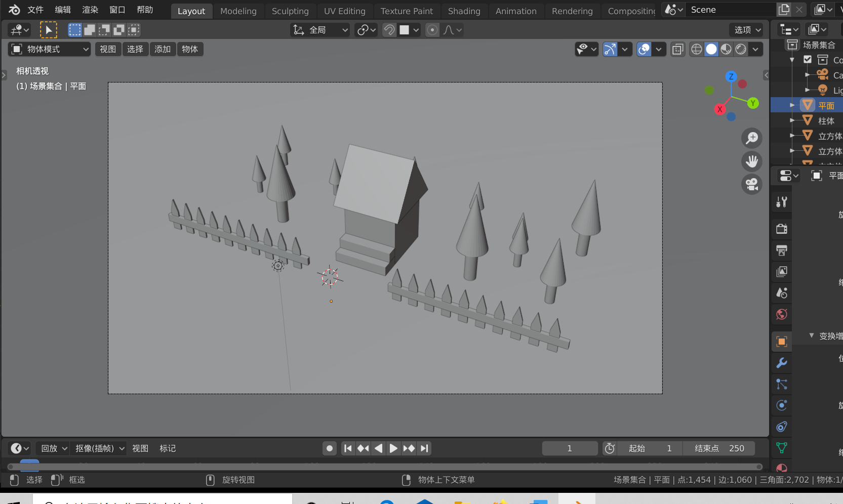The height and width of the screenshot is (504, 843).
Task: Toggle the viewport gizmo display button
Action: click(610, 49)
